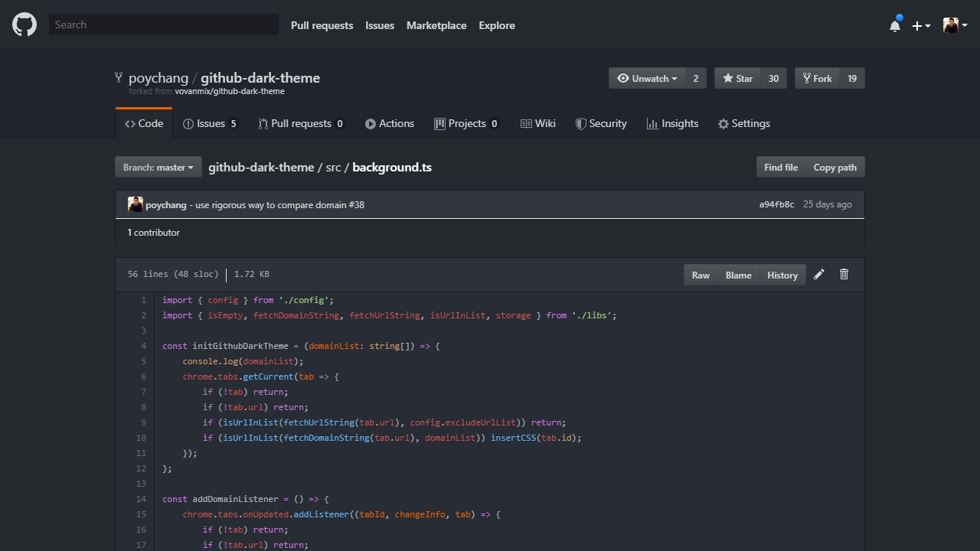Open the Wiki tab
Viewport: 980px width, 551px height.
pyautogui.click(x=538, y=124)
